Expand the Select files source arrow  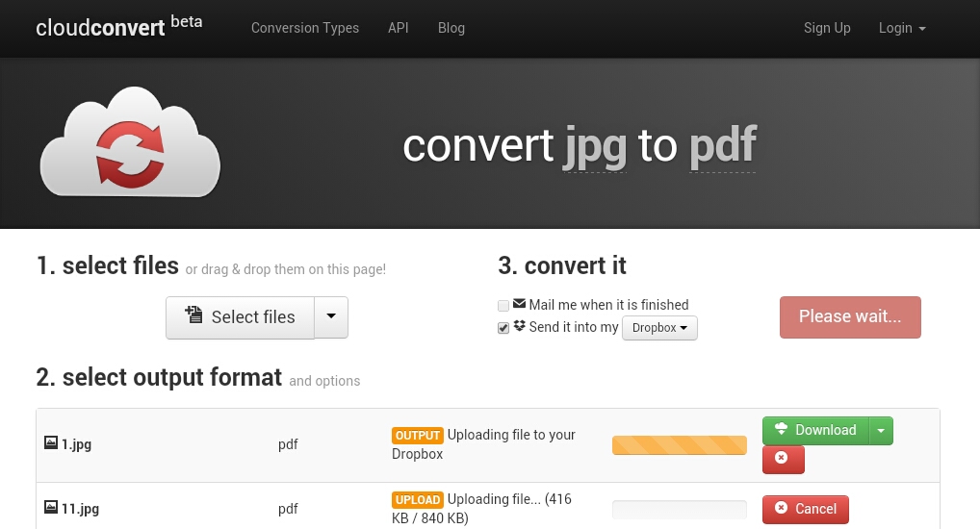pyautogui.click(x=331, y=317)
